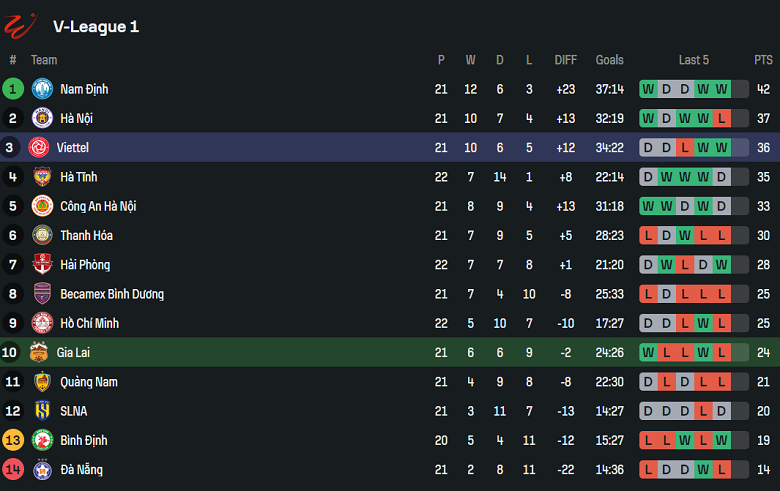This screenshot has height=491, width=780.
Task: Click the V-League 1 logo icon
Action: pyautogui.click(x=22, y=25)
